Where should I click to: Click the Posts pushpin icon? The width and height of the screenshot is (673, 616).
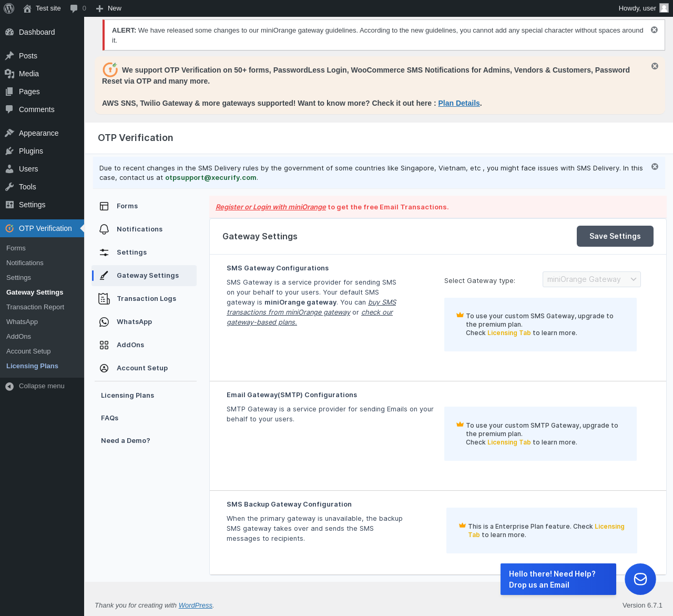click(9, 56)
